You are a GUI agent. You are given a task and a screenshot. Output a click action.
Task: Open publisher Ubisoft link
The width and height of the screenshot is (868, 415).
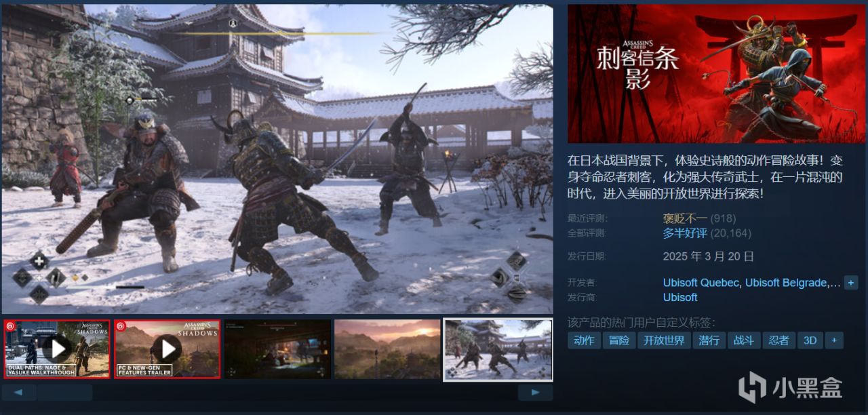tap(680, 297)
